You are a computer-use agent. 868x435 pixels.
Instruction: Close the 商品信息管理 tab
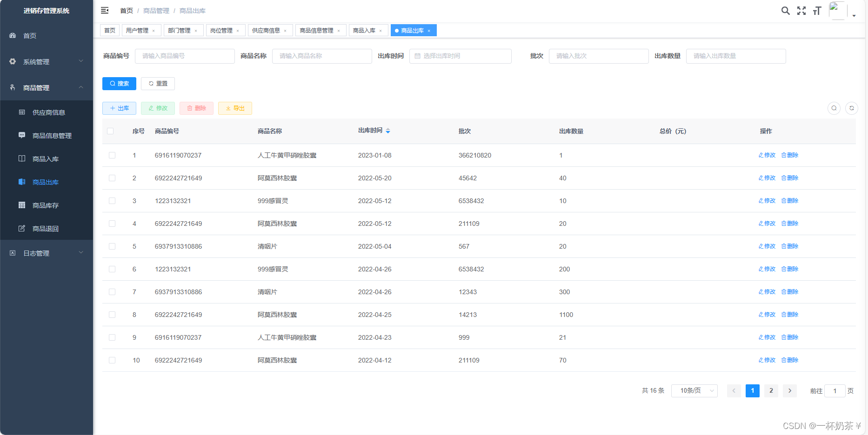[339, 31]
